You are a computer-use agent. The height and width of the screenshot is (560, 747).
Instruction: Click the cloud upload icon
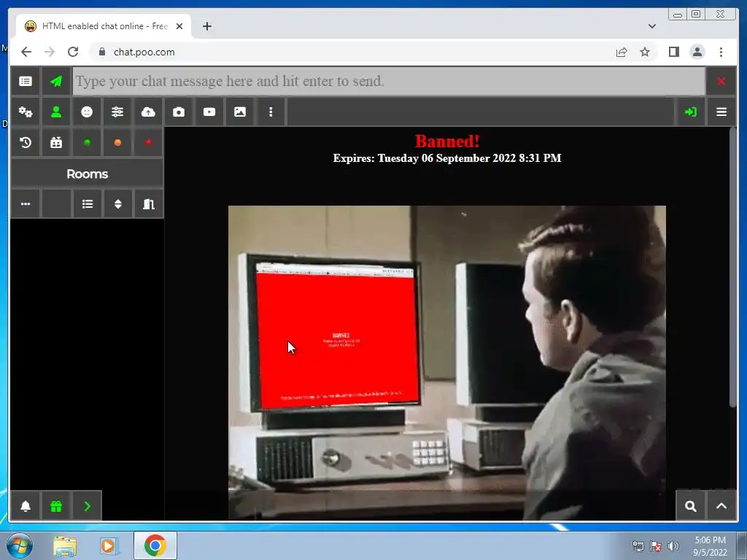point(148,112)
